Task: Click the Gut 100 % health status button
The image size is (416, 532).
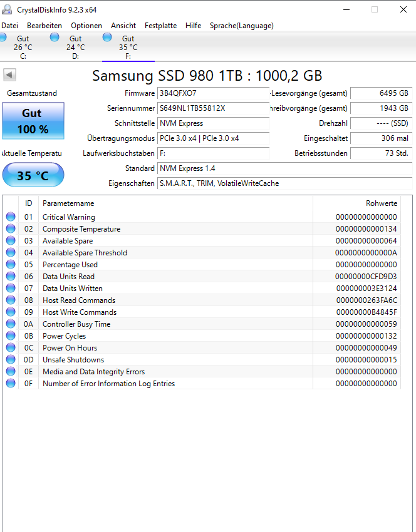Action: 33,121
